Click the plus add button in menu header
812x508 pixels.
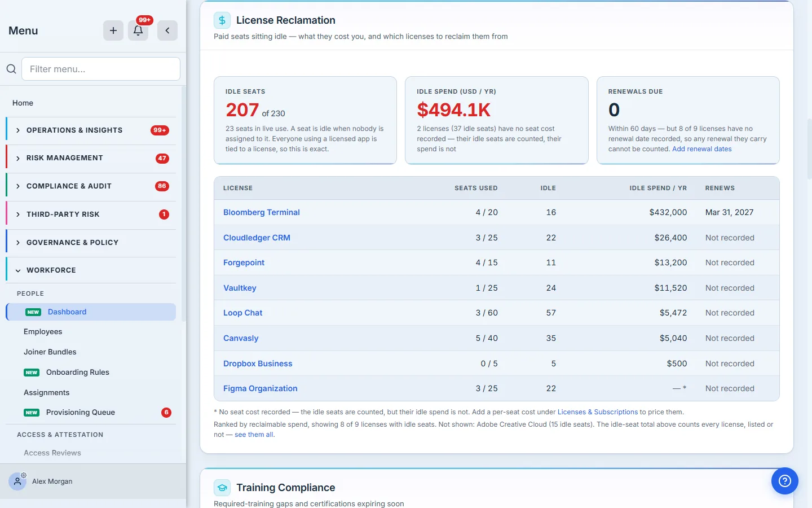point(113,30)
